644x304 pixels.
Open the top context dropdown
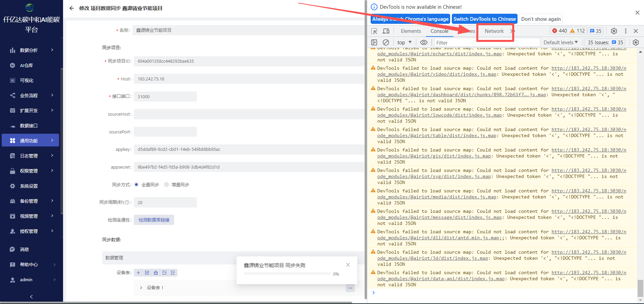(x=404, y=43)
